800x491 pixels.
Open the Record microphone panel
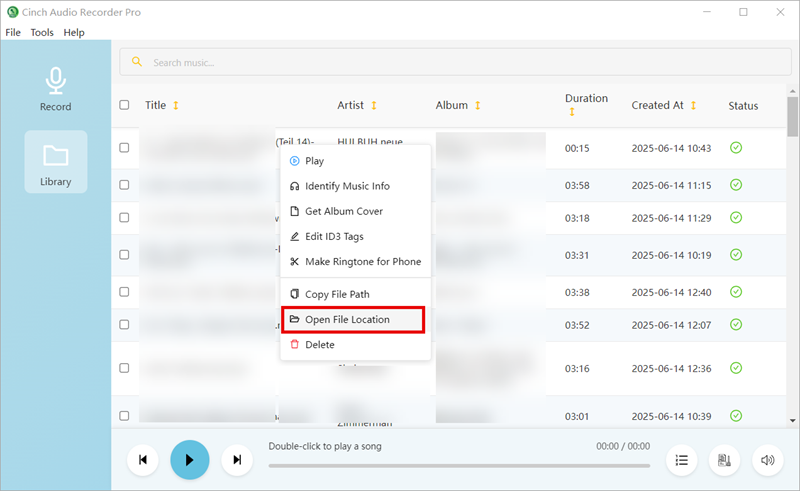pos(55,90)
